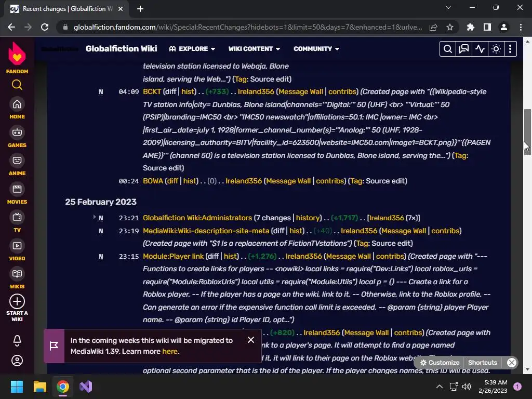Open the Discuss speech bubbles icon
532x399 pixels.
[463, 49]
